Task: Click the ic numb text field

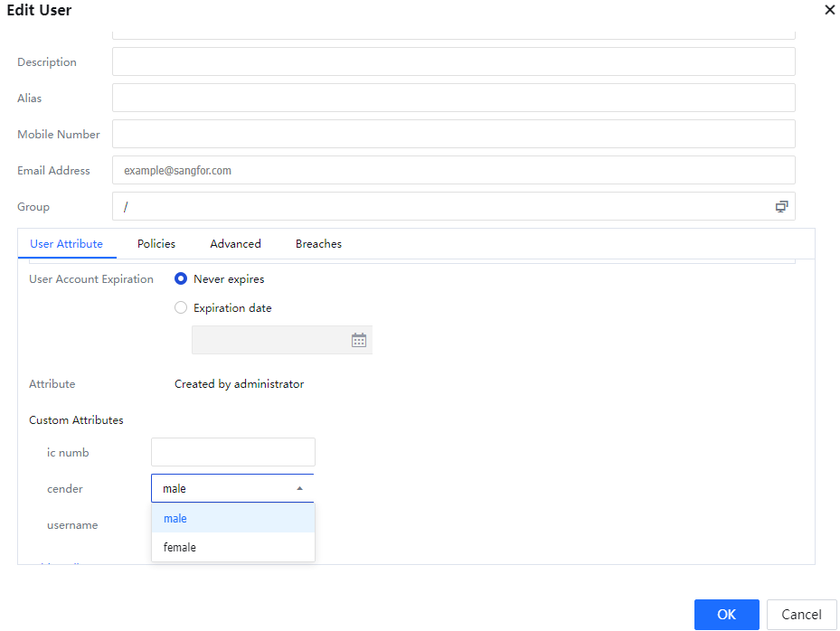Action: point(232,452)
